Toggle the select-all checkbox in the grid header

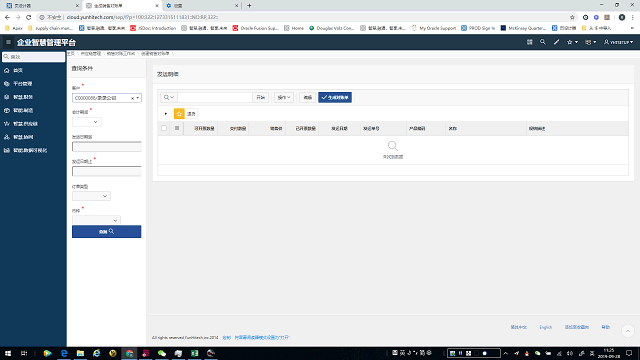pyautogui.click(x=164, y=128)
